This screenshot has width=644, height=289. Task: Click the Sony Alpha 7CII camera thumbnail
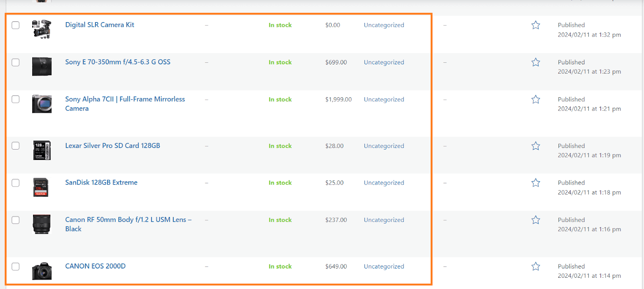pyautogui.click(x=42, y=104)
